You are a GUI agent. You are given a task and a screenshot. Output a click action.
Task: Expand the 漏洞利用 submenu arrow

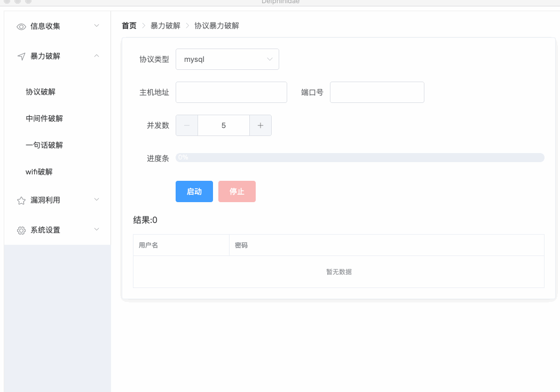[x=97, y=199]
